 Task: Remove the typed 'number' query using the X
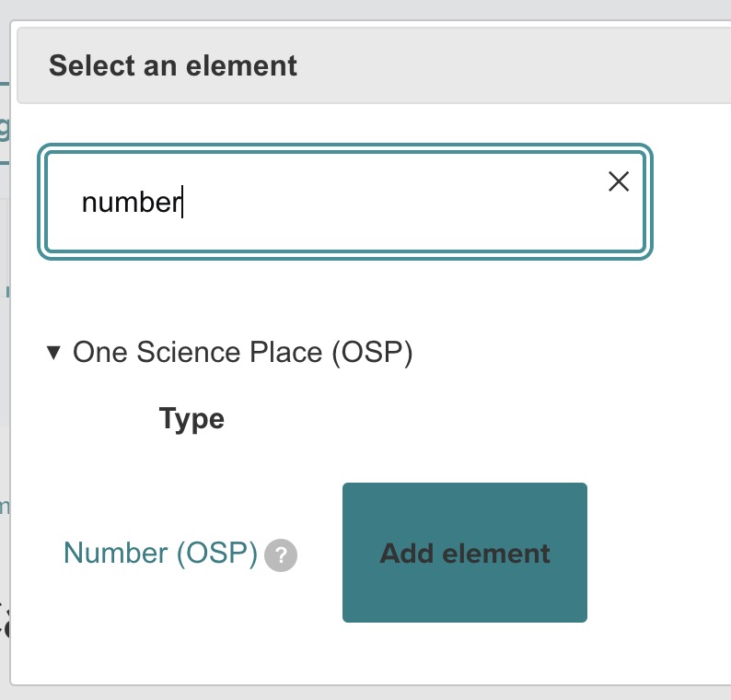619,181
